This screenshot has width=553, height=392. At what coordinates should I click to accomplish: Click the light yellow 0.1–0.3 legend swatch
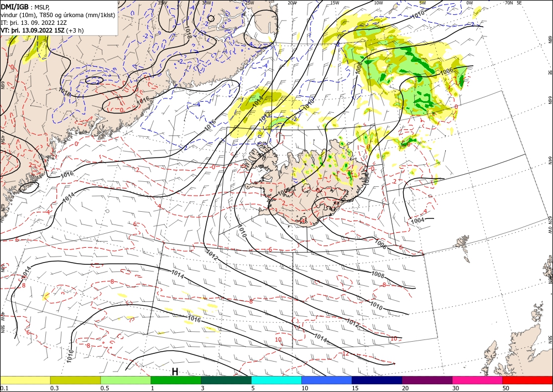[25, 380]
